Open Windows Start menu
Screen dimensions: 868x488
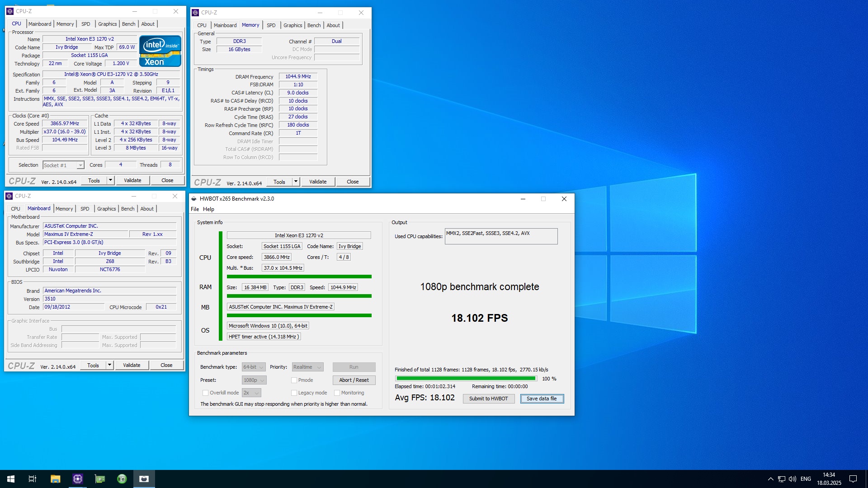tap(11, 479)
